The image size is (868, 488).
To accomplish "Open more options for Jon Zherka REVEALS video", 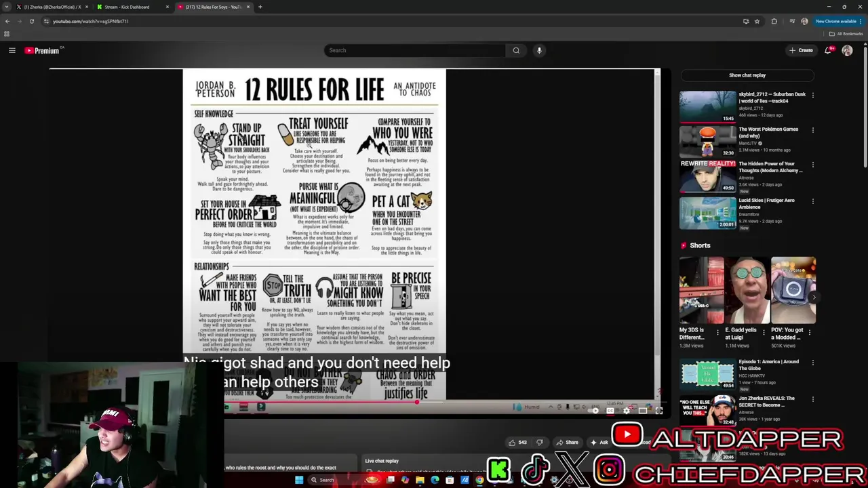I will pyautogui.click(x=812, y=399).
